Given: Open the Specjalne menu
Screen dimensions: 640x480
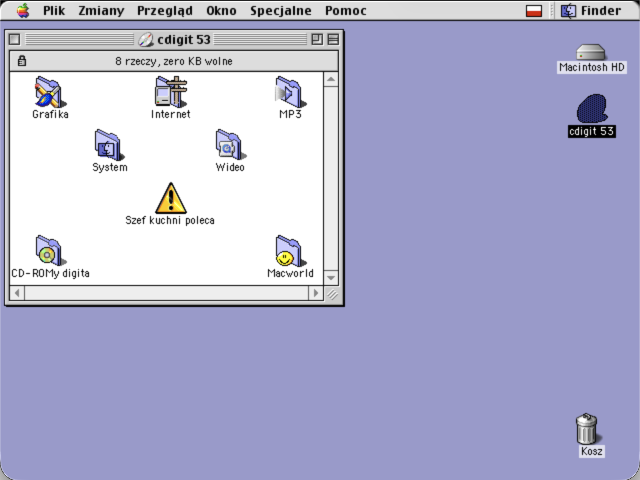Looking at the screenshot, I should coord(281,11).
